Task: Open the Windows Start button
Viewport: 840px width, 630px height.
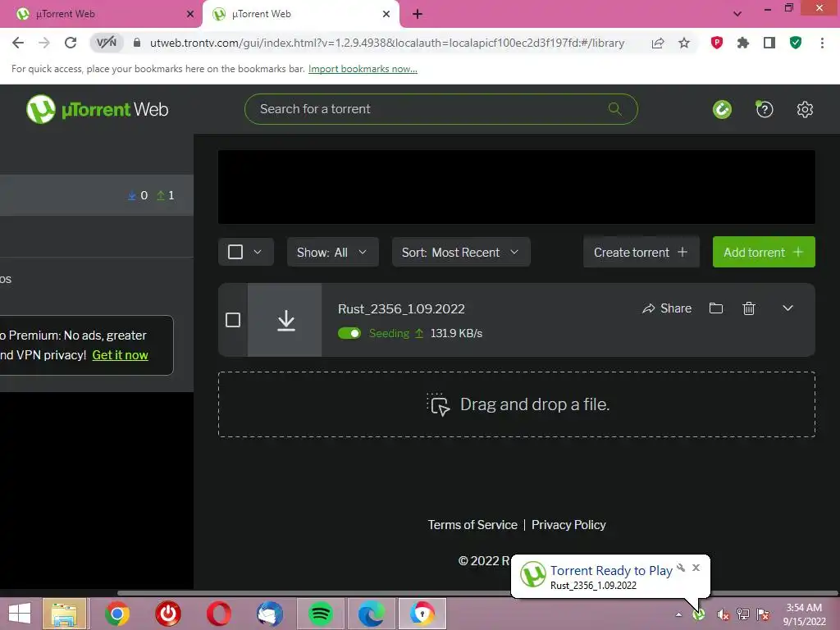Action: (20, 614)
